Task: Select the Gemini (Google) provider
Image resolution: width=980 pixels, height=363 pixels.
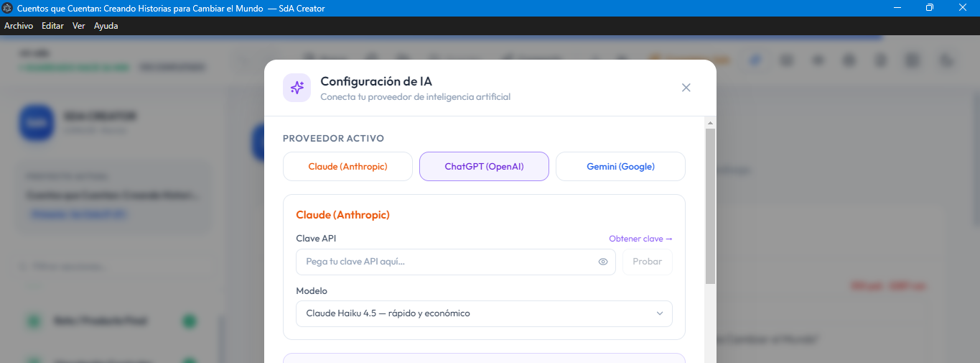Action: (620, 166)
